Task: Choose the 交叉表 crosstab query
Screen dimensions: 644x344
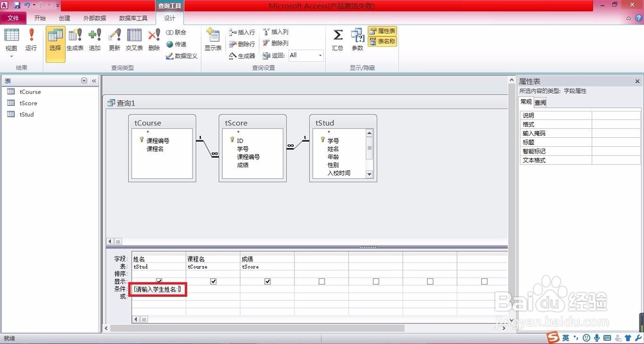Action: (135, 40)
